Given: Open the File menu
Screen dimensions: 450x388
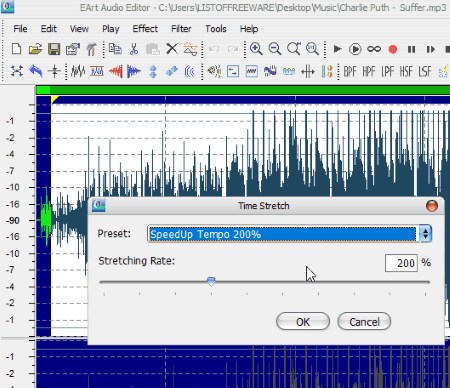Looking at the screenshot, I should (20, 29).
